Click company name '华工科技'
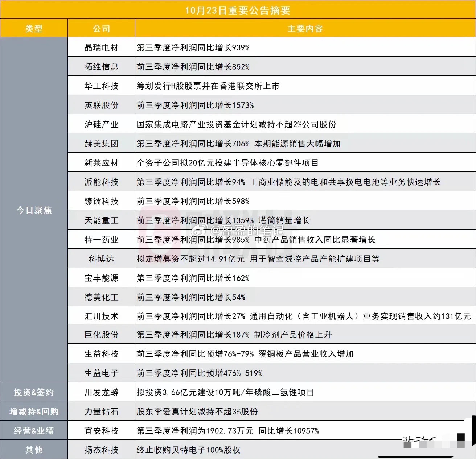 [x=101, y=86]
